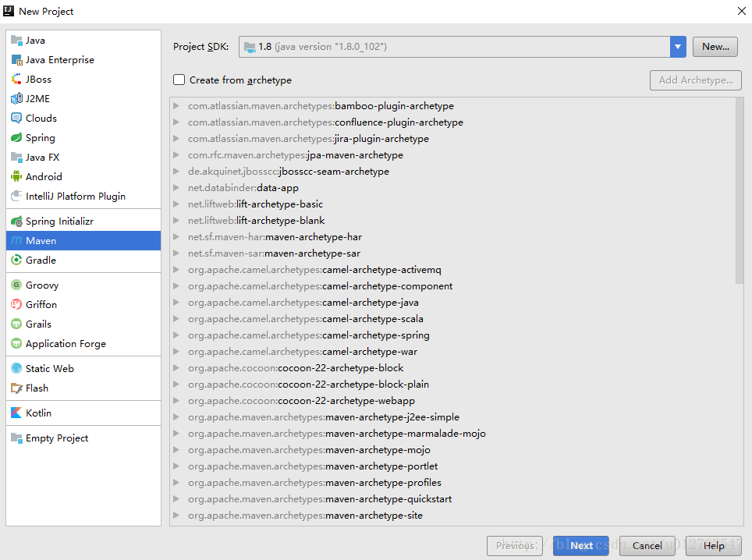Pick the Empty Project option
The height and width of the screenshot is (560, 752).
coord(55,438)
